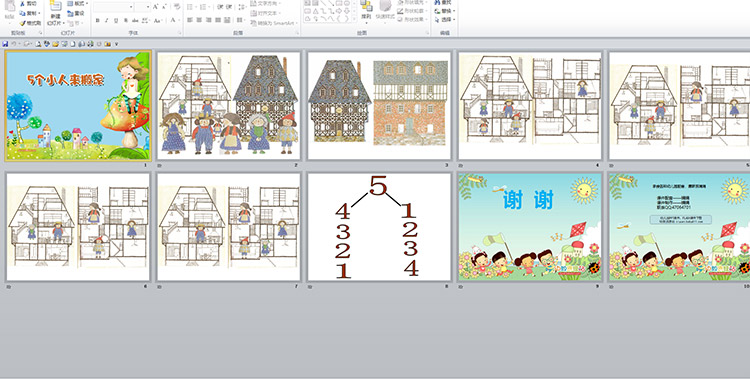
Task: Click the Quick Styles icon
Action: tap(385, 6)
